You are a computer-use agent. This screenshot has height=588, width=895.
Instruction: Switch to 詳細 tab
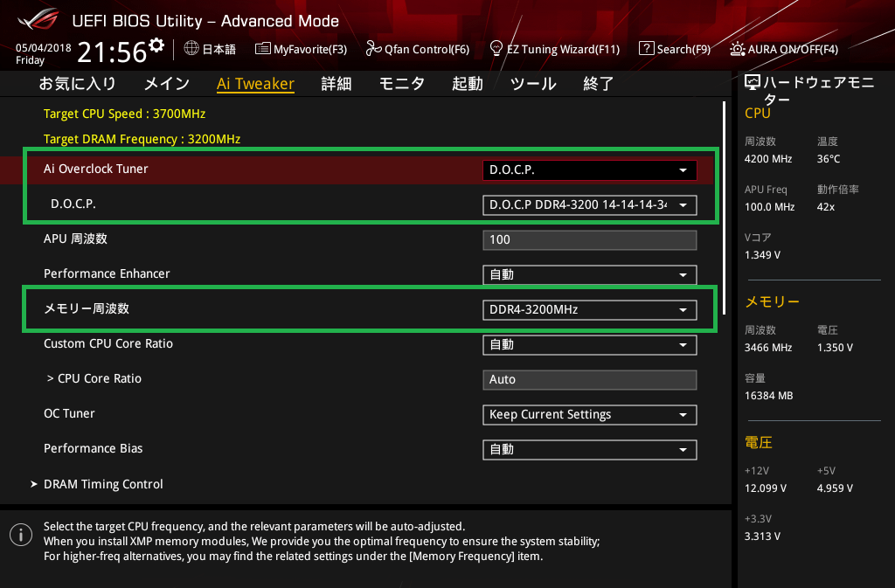click(x=336, y=84)
